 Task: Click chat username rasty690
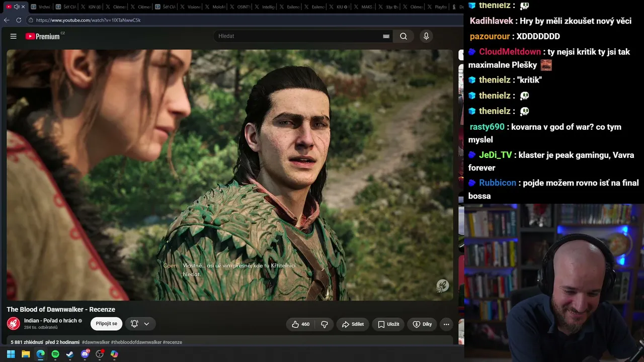point(487,127)
